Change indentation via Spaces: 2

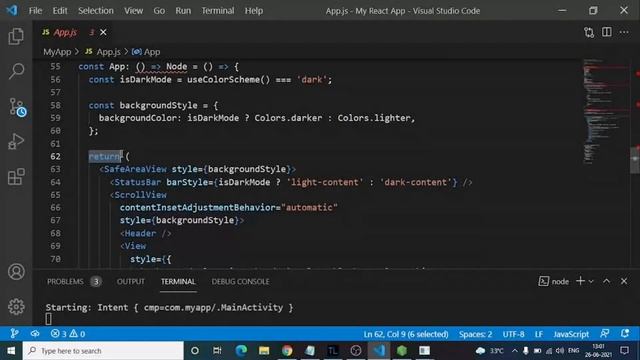click(x=475, y=334)
